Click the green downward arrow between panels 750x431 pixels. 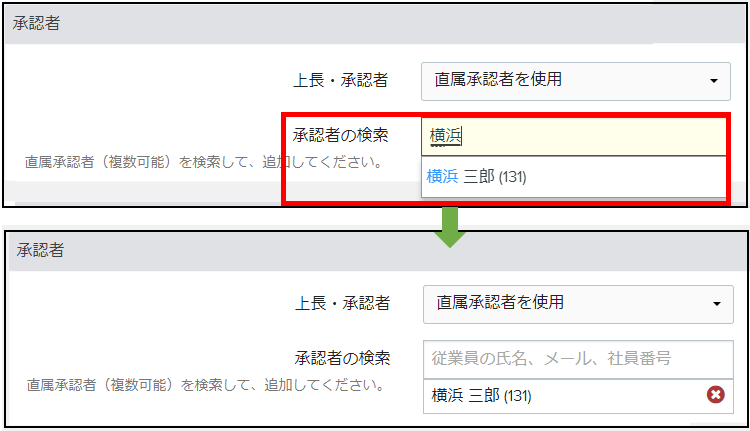450,227
